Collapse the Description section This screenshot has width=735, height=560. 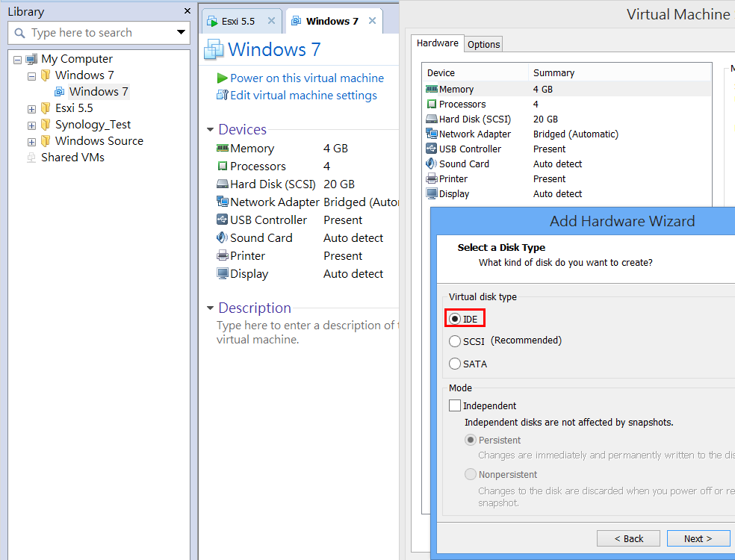(x=210, y=308)
